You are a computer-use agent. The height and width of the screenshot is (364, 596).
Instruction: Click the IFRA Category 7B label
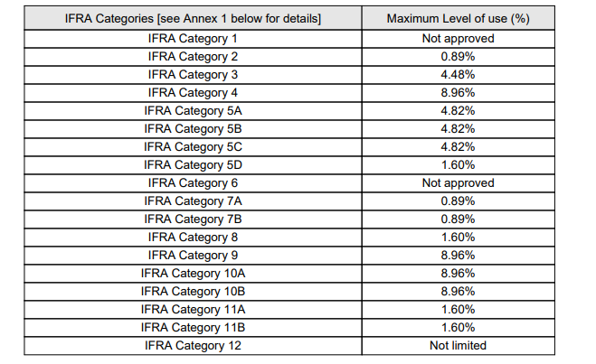[193, 219]
